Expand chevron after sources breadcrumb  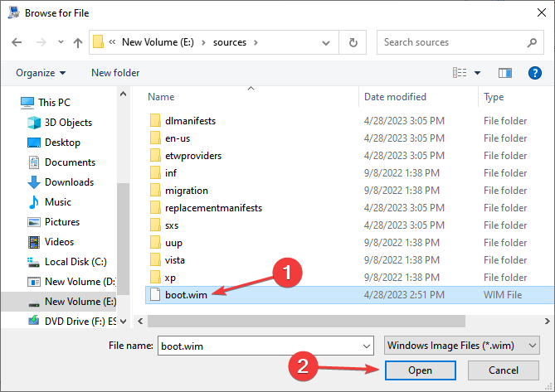click(256, 43)
